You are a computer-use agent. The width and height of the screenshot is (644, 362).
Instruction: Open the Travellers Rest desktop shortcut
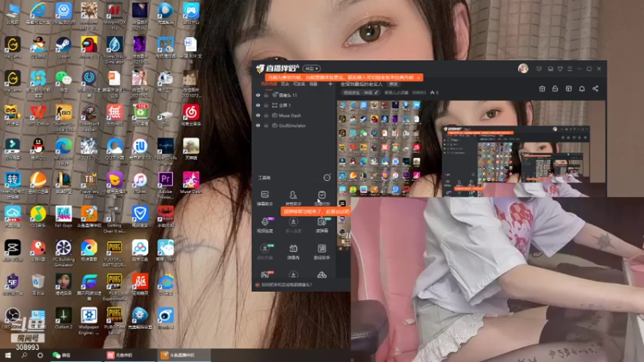pos(89,185)
